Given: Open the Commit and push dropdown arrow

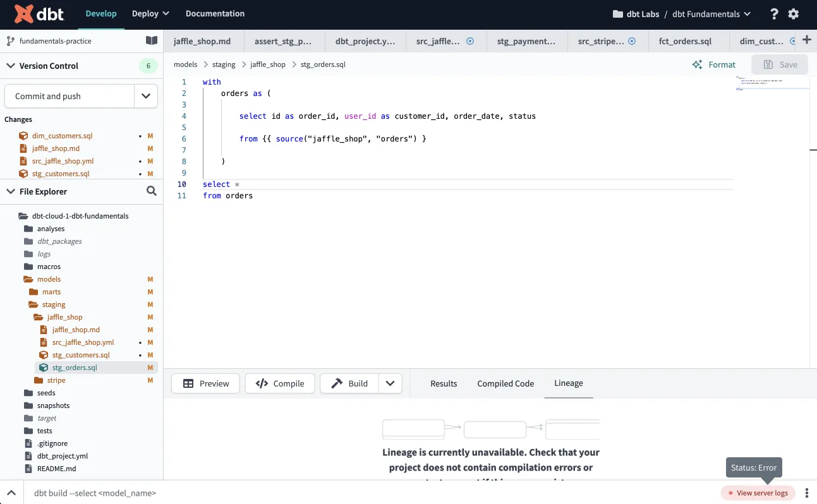Looking at the screenshot, I should pos(146,96).
